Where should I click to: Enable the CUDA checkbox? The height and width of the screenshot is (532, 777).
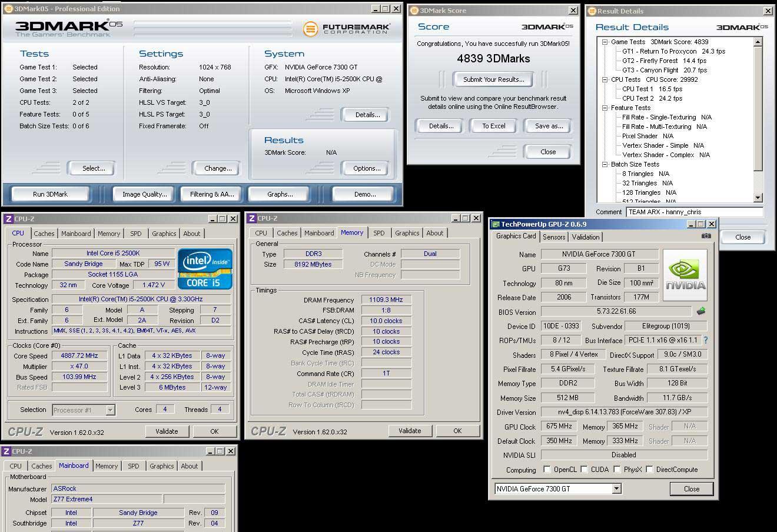[x=585, y=470]
